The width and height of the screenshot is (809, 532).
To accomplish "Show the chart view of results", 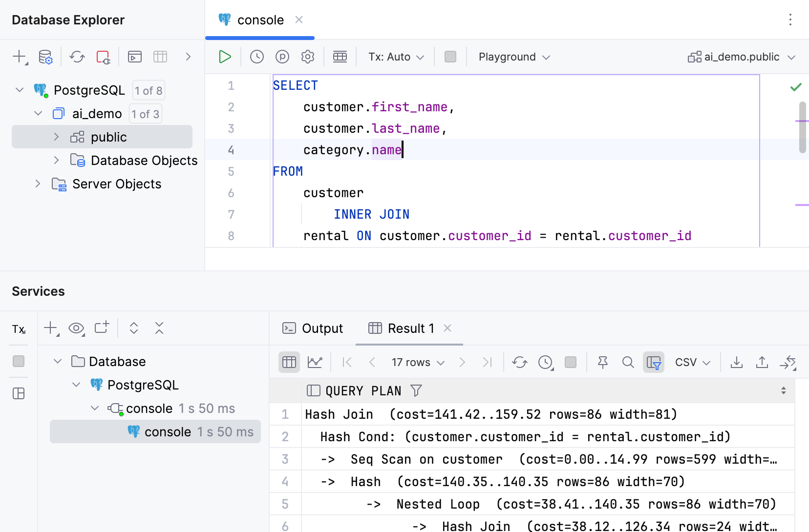I will (315, 362).
